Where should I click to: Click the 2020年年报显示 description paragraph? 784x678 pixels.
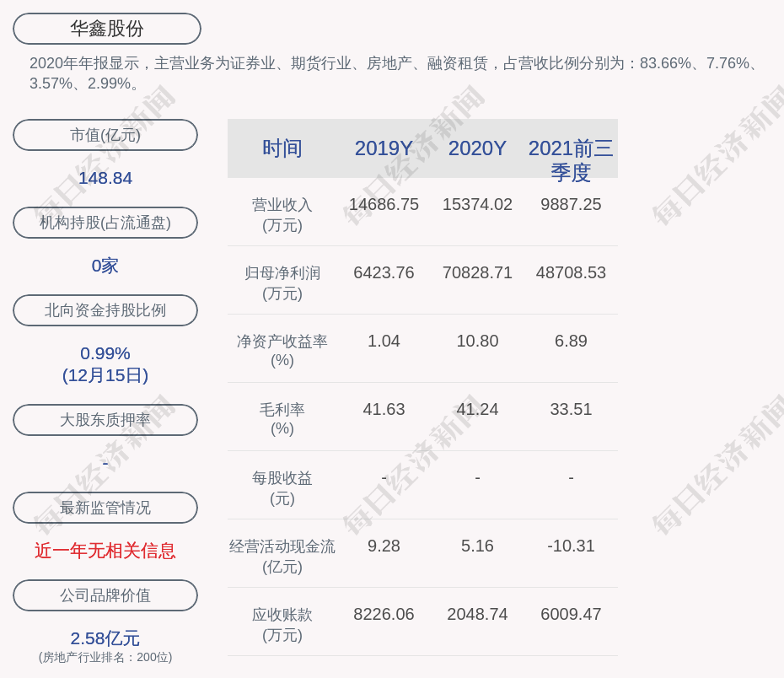394,73
